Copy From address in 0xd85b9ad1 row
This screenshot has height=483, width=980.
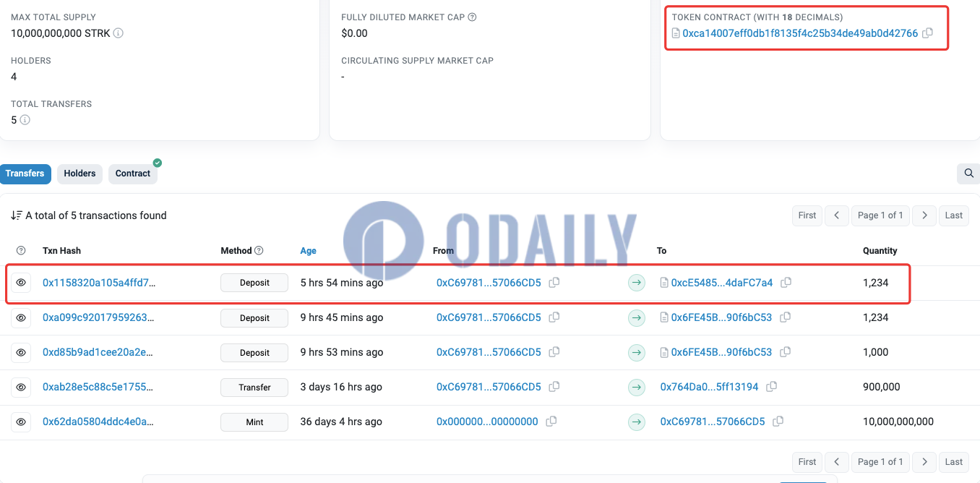point(554,352)
